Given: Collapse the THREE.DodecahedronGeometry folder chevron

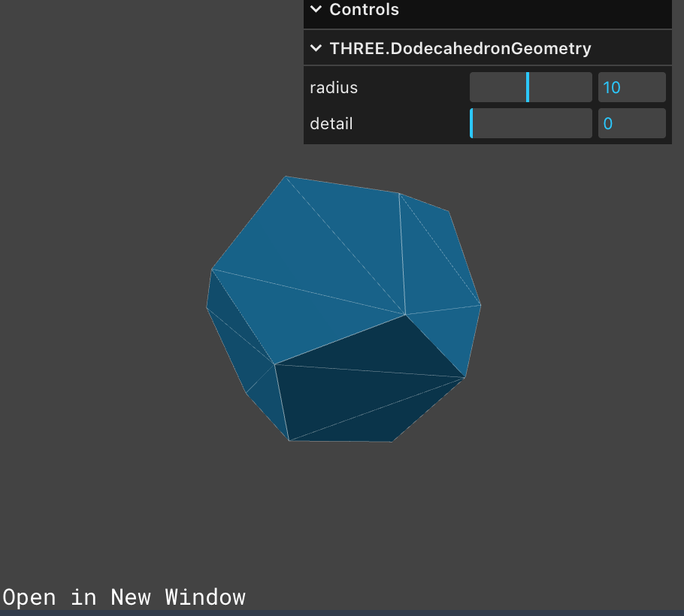Looking at the screenshot, I should click(316, 48).
